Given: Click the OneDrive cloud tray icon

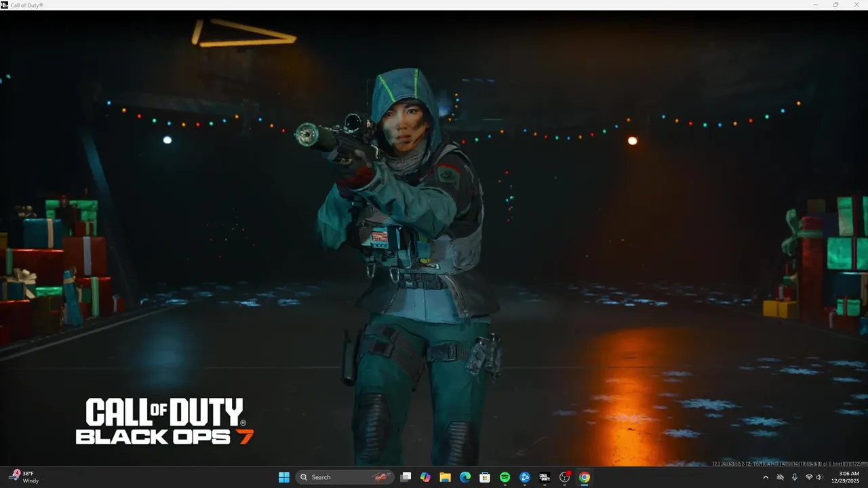Looking at the screenshot, I should [x=780, y=477].
